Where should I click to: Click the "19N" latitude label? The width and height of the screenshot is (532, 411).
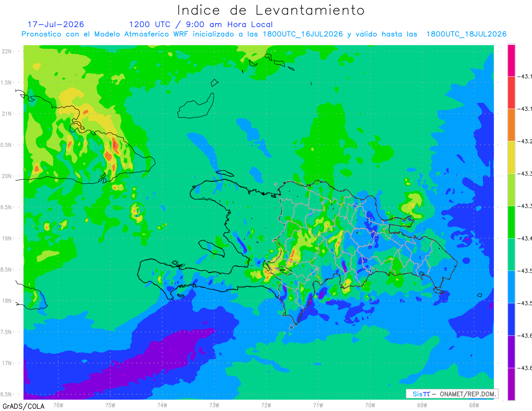(7, 239)
